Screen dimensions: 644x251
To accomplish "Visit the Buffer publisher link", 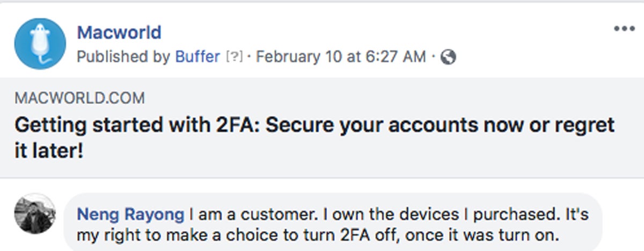I will click(197, 56).
